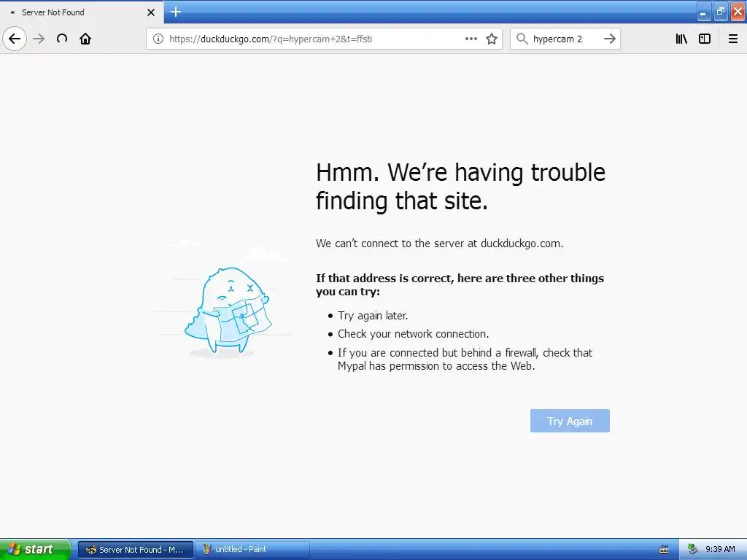
Task: Show site information icon in address bar
Action: pyautogui.click(x=158, y=39)
